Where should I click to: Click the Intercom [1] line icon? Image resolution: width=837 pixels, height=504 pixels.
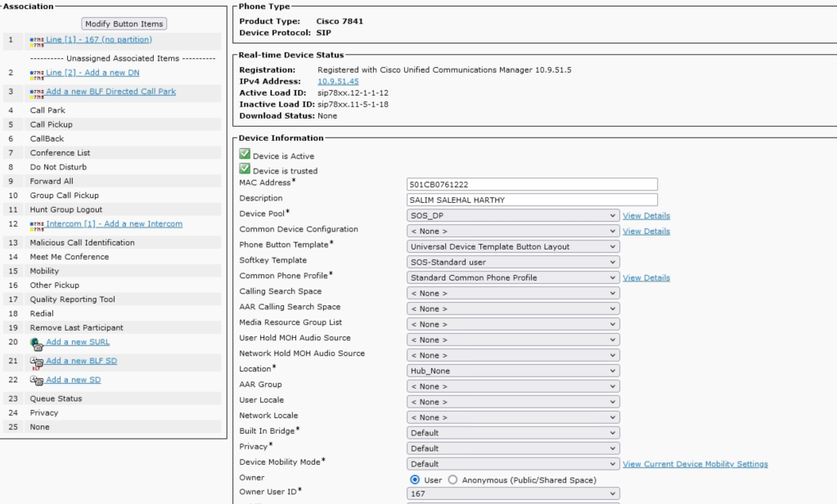(x=37, y=224)
